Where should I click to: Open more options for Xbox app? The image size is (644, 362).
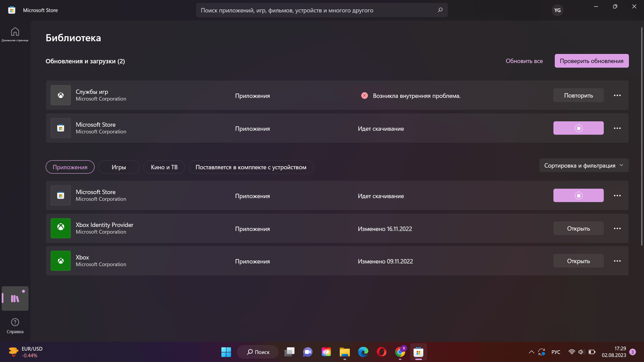click(x=617, y=261)
